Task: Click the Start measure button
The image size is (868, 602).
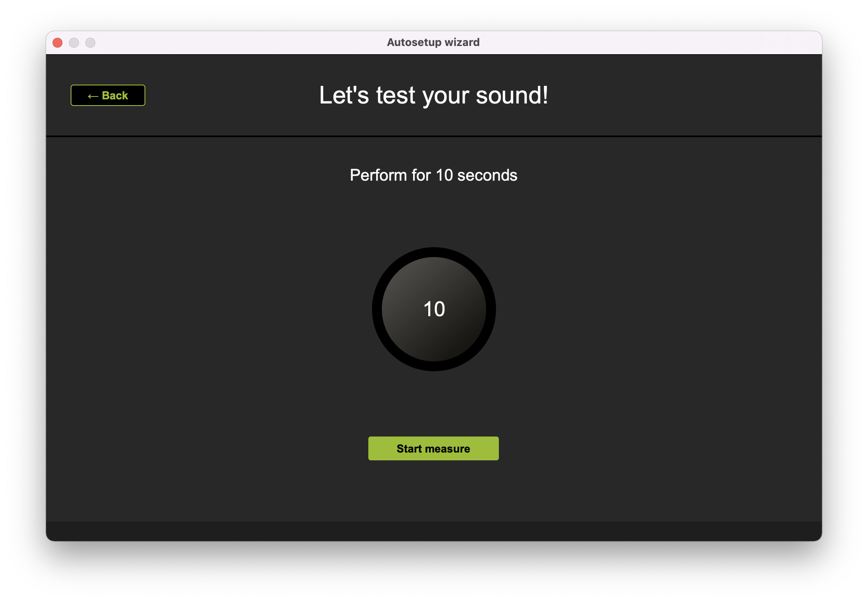Action: pyautogui.click(x=433, y=448)
